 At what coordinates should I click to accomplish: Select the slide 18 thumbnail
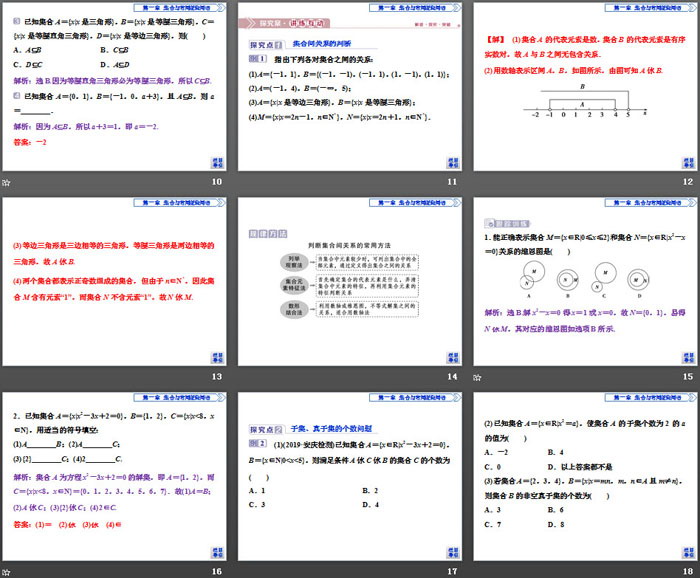586,475
